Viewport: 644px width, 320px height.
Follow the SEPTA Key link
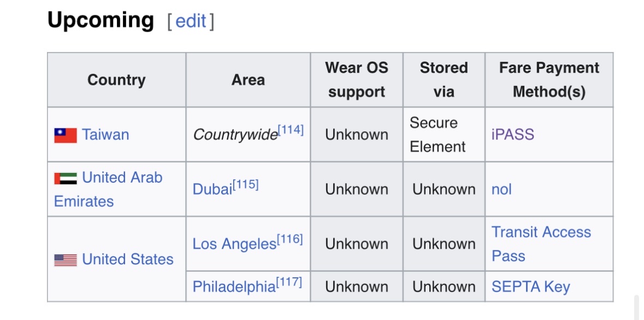point(530,287)
